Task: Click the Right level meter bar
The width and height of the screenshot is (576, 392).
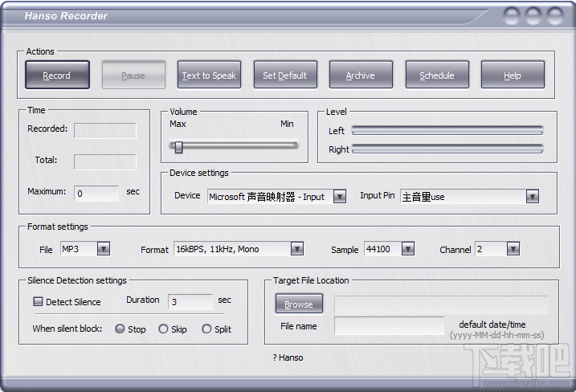Action: [447, 149]
